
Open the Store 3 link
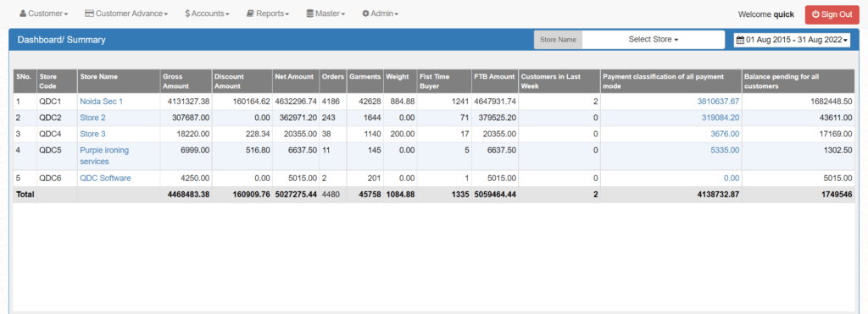coord(92,134)
